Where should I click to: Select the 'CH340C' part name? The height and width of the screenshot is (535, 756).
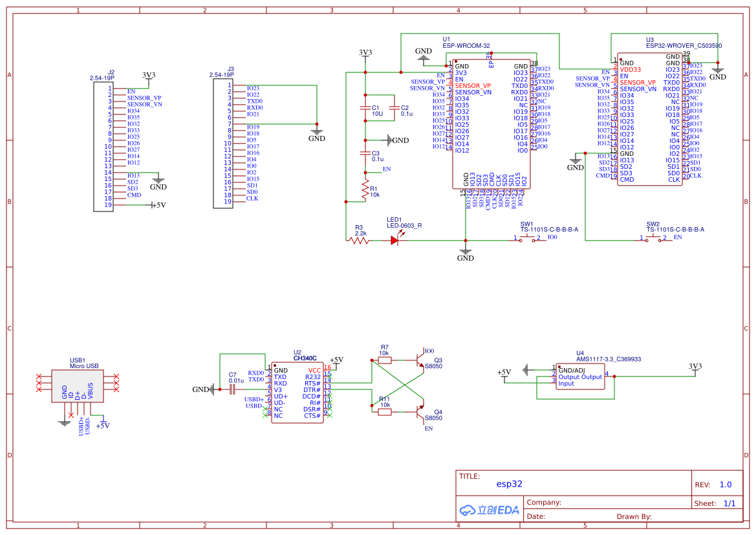(x=305, y=358)
